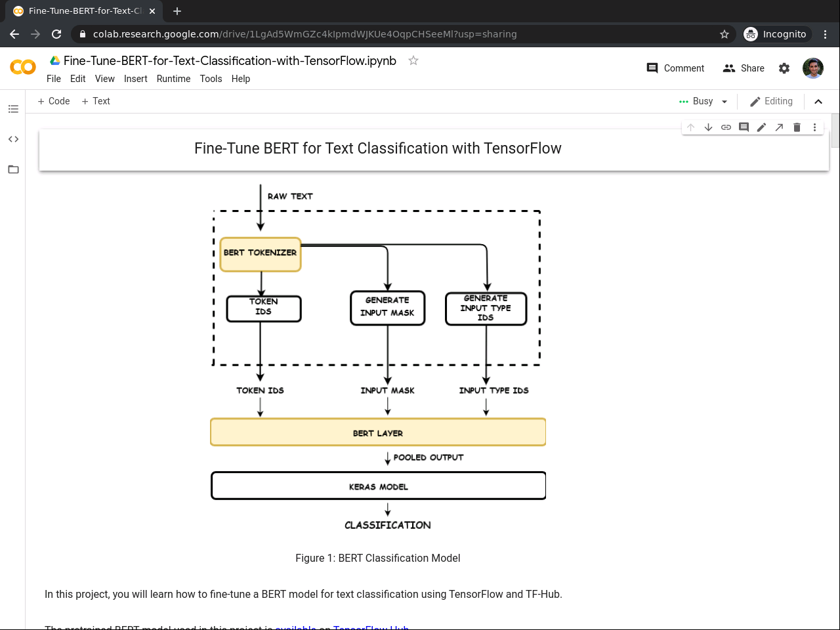Click the Colab logo
Screen dimensions: 840x630
pos(23,67)
